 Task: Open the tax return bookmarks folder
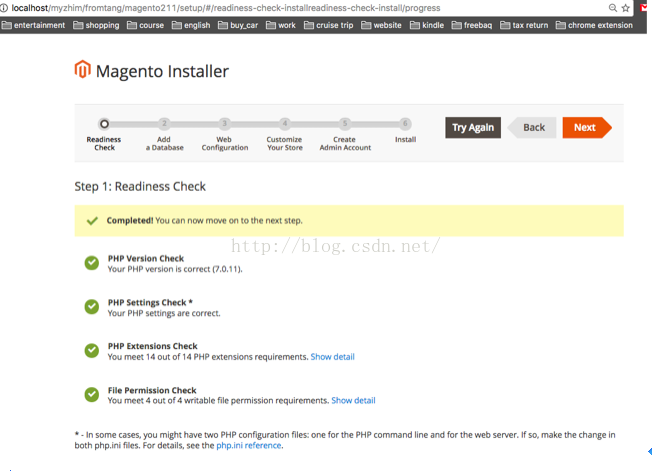524,25
